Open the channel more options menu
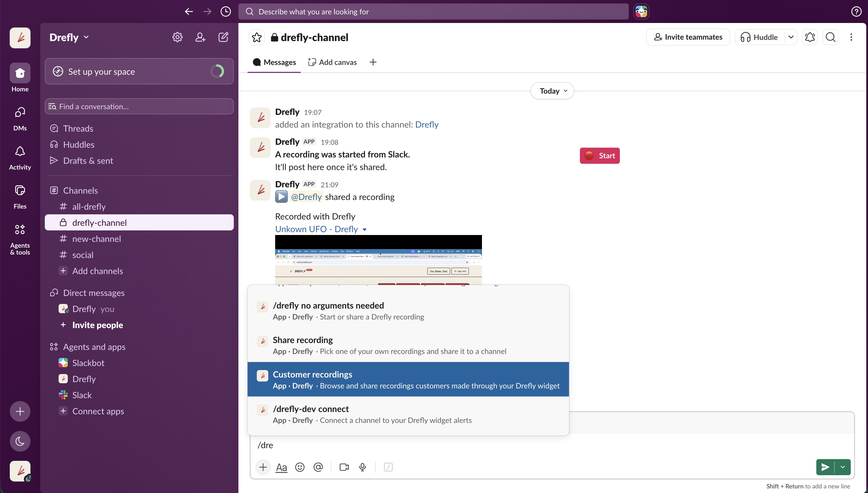Screen dimensions: 868x493 [851, 37]
